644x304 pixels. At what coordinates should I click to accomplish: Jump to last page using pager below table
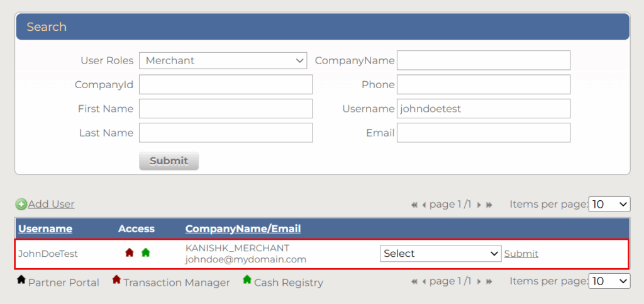[489, 281]
